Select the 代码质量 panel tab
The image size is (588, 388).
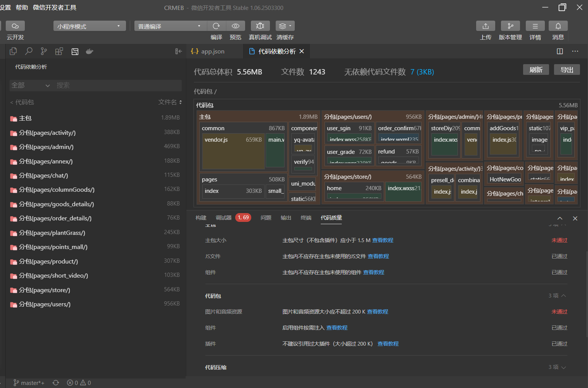[x=331, y=218]
